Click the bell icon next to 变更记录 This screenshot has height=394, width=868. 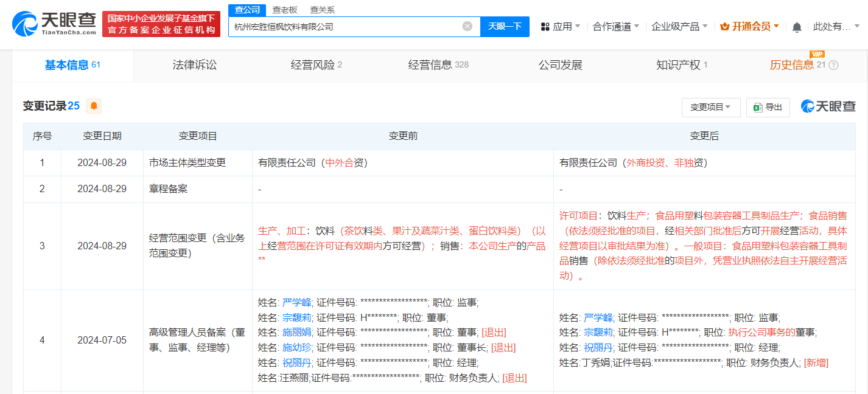pos(94,105)
